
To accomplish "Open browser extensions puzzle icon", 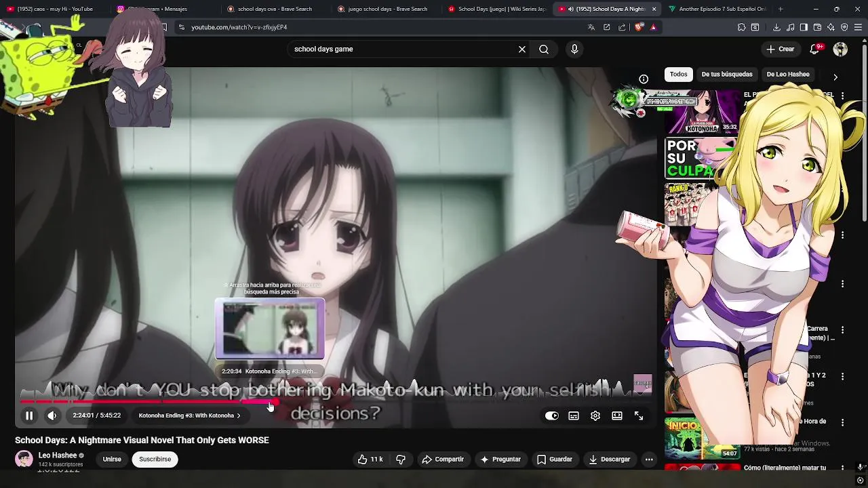I will [x=741, y=27].
